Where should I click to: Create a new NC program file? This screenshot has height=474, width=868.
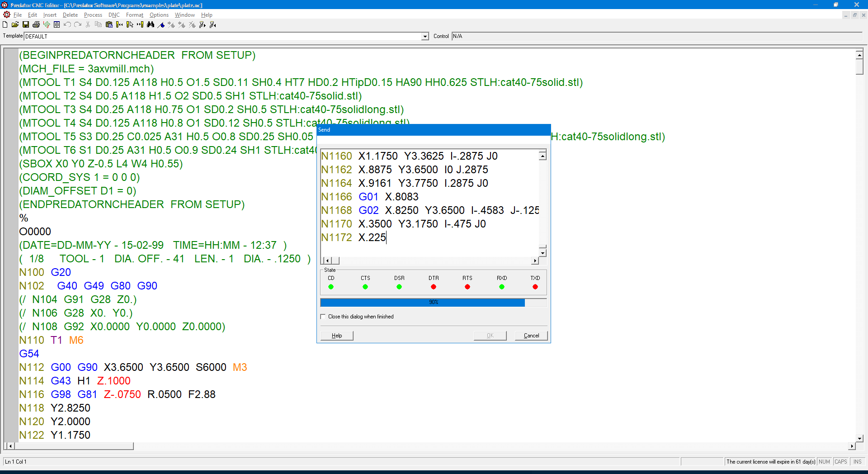pyautogui.click(x=5, y=25)
